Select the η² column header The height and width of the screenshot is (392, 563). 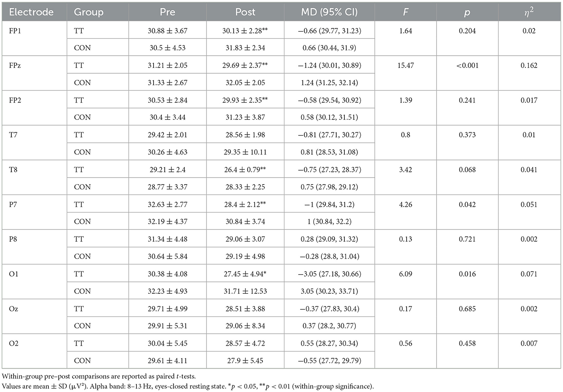[x=529, y=12]
